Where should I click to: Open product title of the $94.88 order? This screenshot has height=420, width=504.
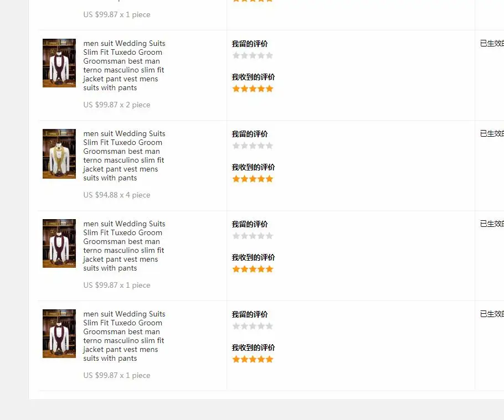(x=124, y=155)
